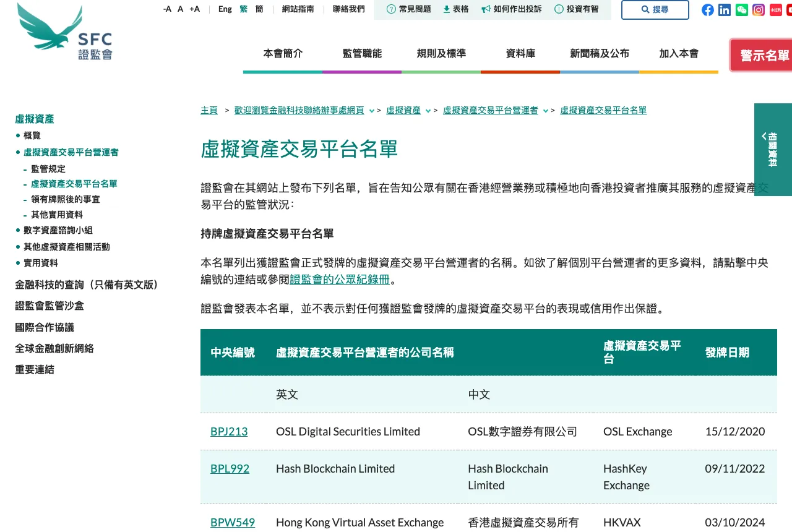Open the 新聞稿及公布 menu

(600, 54)
